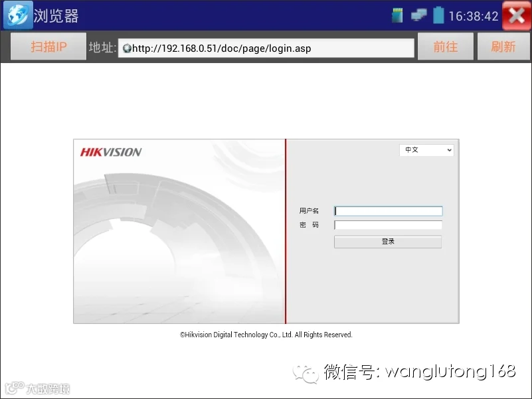This screenshot has height=399, width=532.
Task: Click the SD card status icon
Action: coord(397,15)
